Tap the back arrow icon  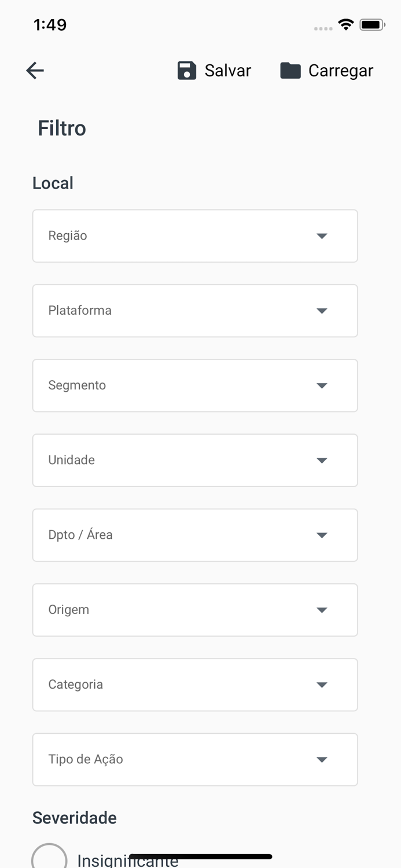tap(35, 71)
